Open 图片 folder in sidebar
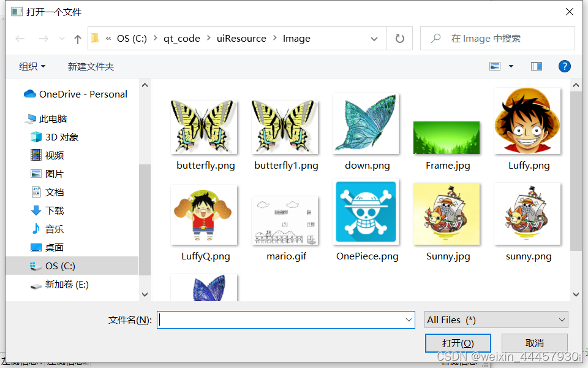This screenshot has height=368, width=588. [x=47, y=174]
